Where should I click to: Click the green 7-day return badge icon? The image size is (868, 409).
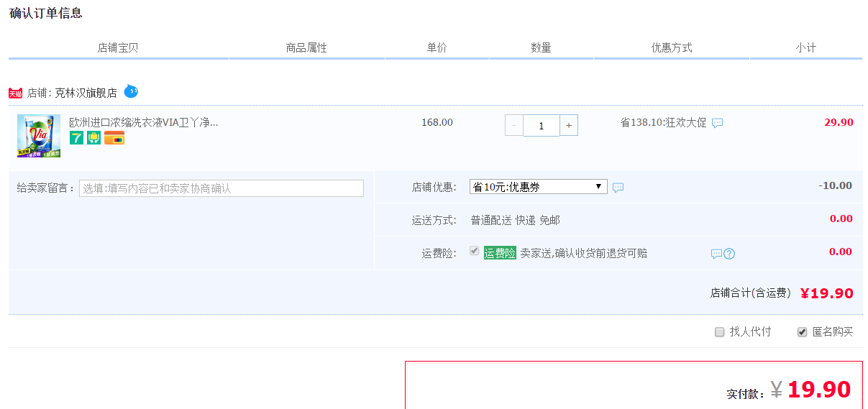click(x=76, y=137)
